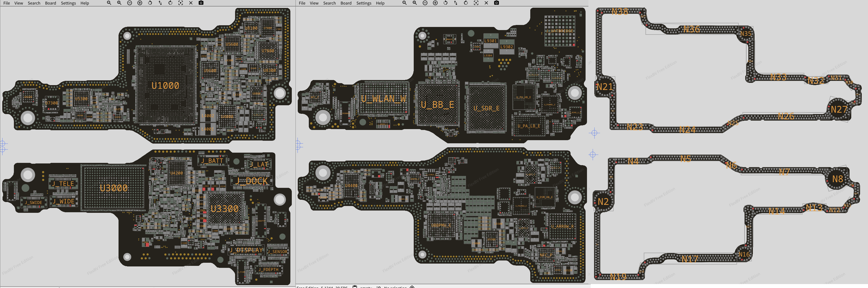
Task: Open the Search menu in right window
Action: pos(329,3)
